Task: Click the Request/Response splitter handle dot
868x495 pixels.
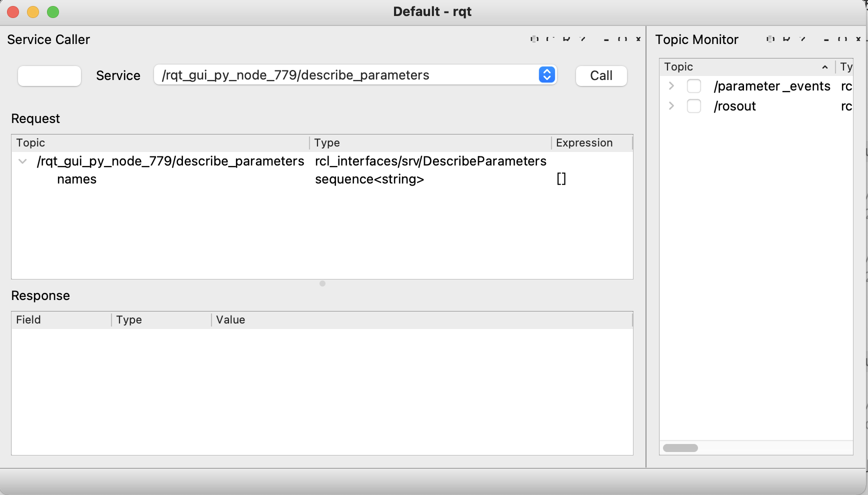Action: pos(322,283)
